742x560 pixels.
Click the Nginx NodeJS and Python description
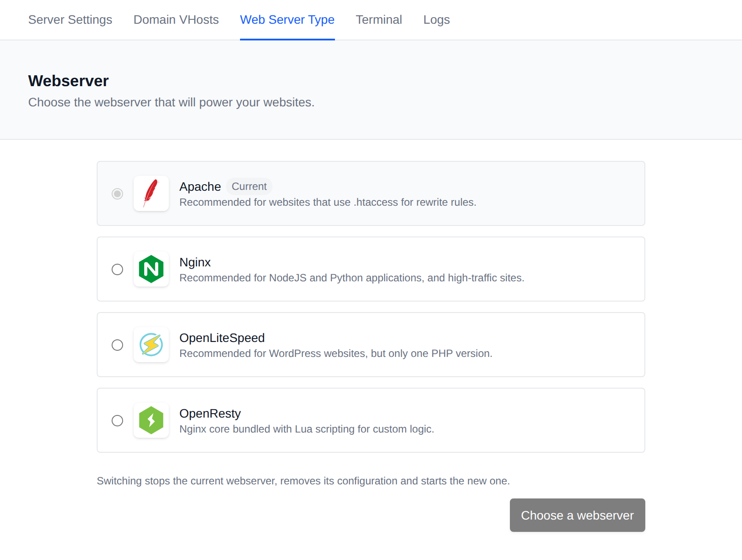coord(352,278)
